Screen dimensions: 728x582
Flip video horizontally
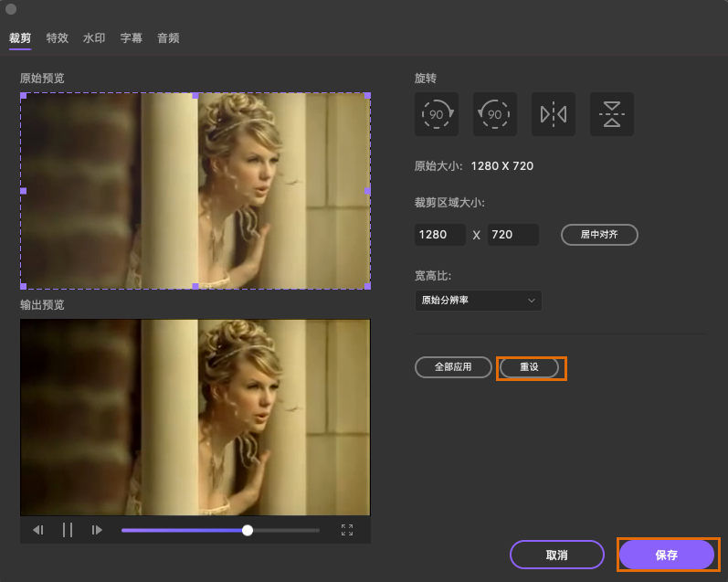553,114
